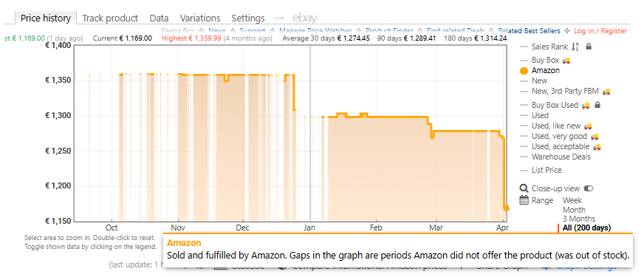The width and height of the screenshot is (644, 277).
Task: Click the truck icon next to Buy Box
Action: click(x=566, y=61)
